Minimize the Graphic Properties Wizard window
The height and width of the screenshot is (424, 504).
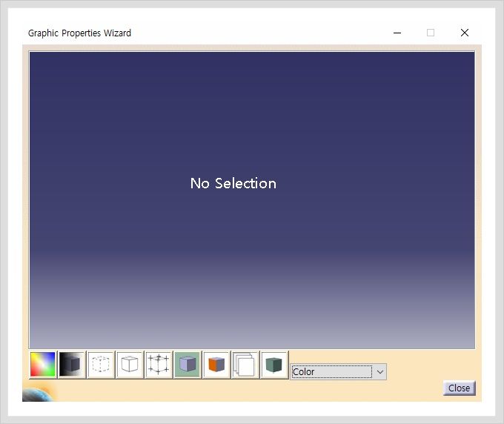[x=397, y=33]
